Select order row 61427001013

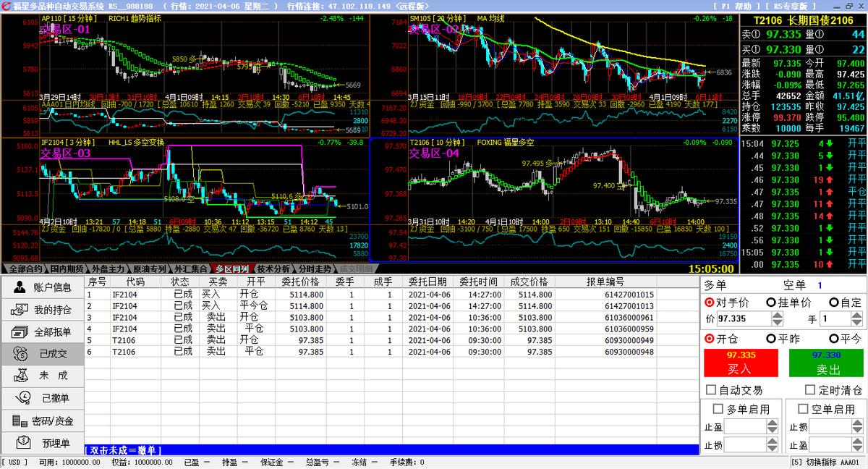coord(392,306)
